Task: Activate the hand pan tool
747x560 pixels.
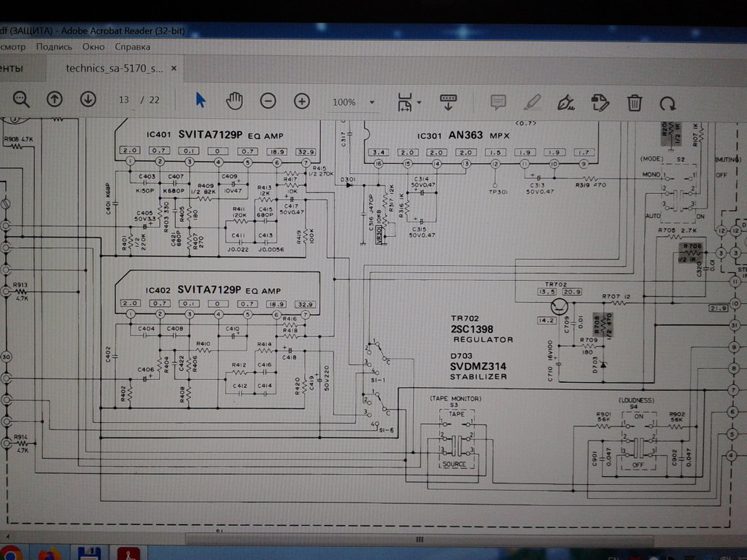Action: point(234,101)
